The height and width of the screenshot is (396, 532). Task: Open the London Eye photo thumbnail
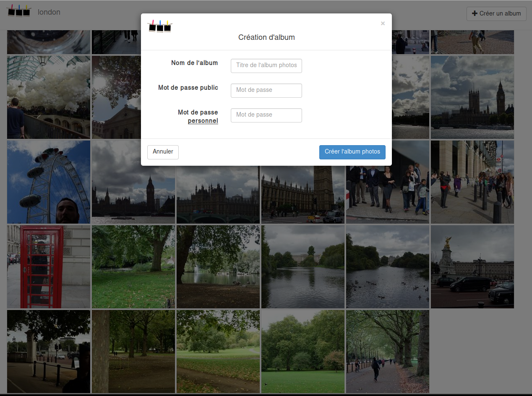tap(49, 182)
